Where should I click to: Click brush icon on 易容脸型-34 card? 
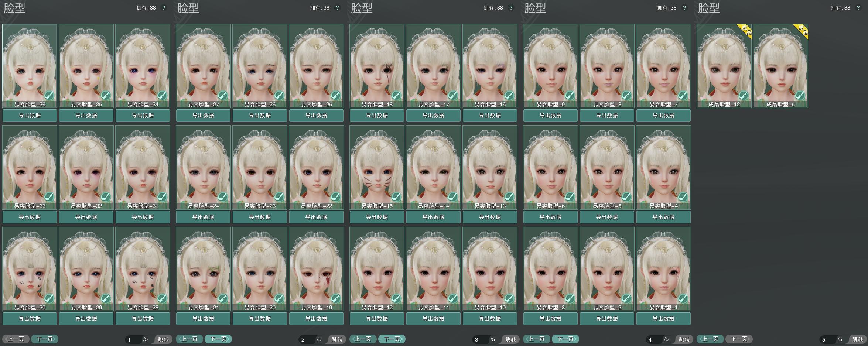[x=162, y=96]
